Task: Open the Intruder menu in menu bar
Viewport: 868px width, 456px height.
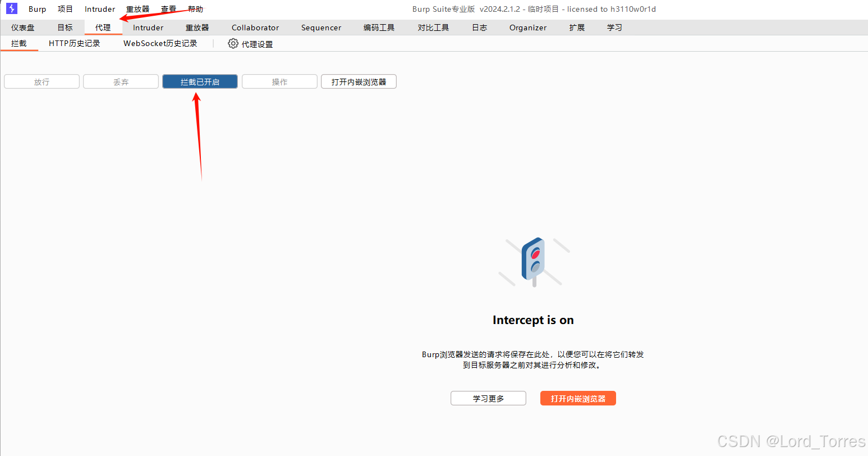Action: point(100,9)
